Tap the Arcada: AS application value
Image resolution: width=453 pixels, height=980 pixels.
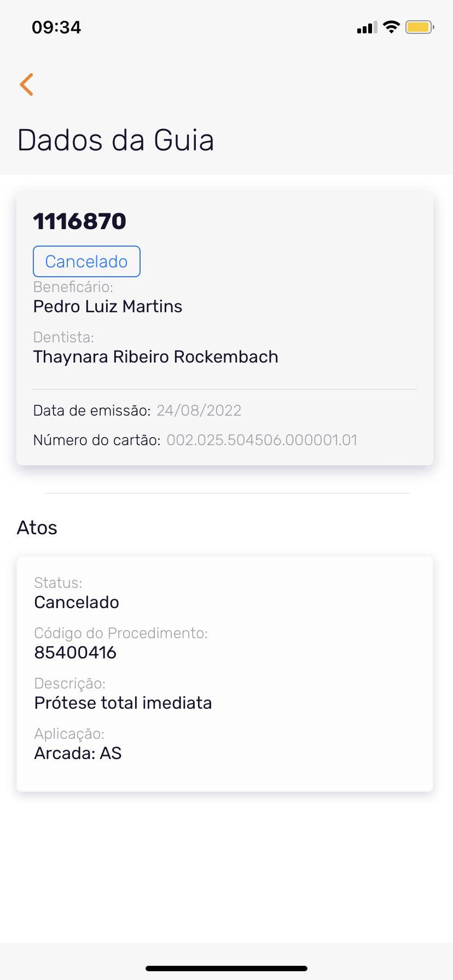coord(78,753)
